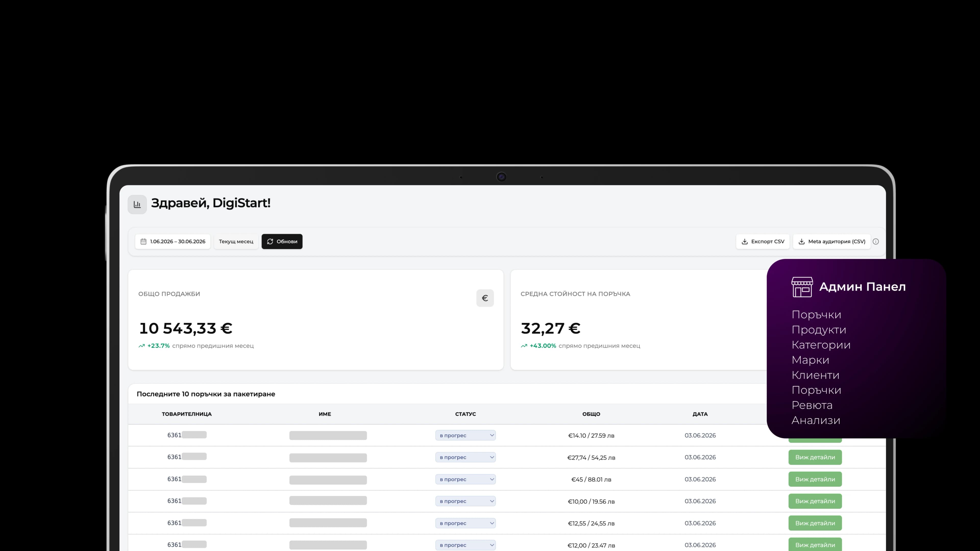Click Виж детайли for the €12,00 order
This screenshot has height=551, width=980.
[x=815, y=545]
